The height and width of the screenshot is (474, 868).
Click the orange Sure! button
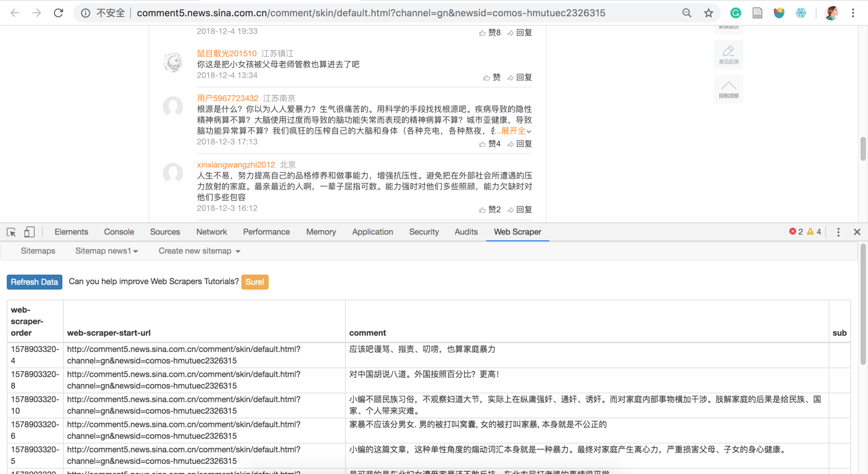click(x=255, y=282)
